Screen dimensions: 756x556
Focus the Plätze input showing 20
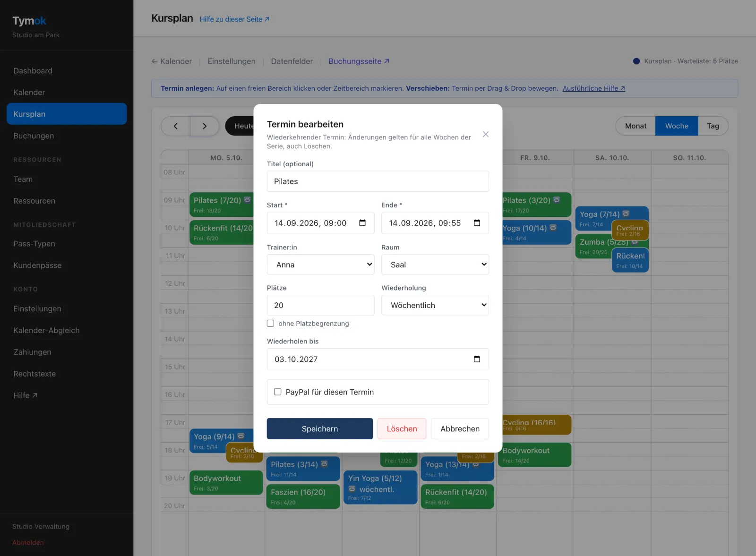pyautogui.click(x=321, y=305)
